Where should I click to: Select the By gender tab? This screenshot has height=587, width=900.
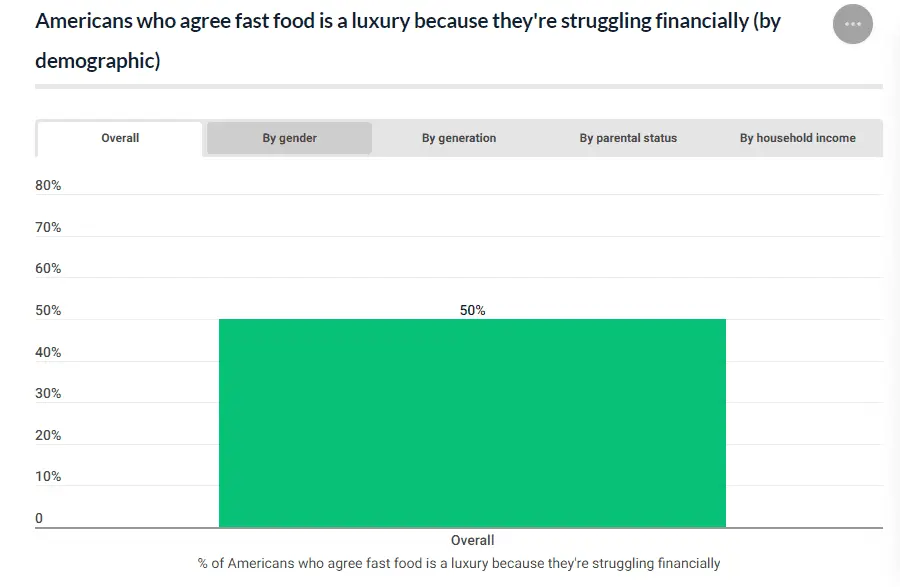point(289,138)
